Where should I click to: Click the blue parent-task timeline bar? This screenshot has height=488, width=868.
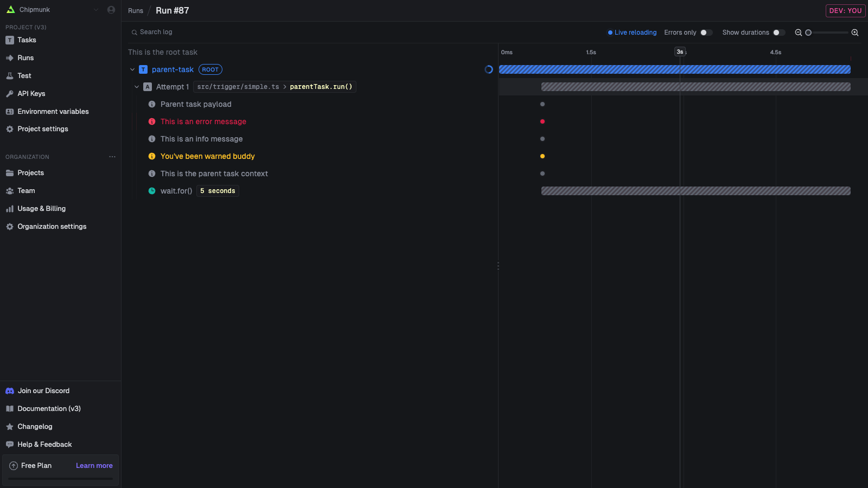pos(674,69)
